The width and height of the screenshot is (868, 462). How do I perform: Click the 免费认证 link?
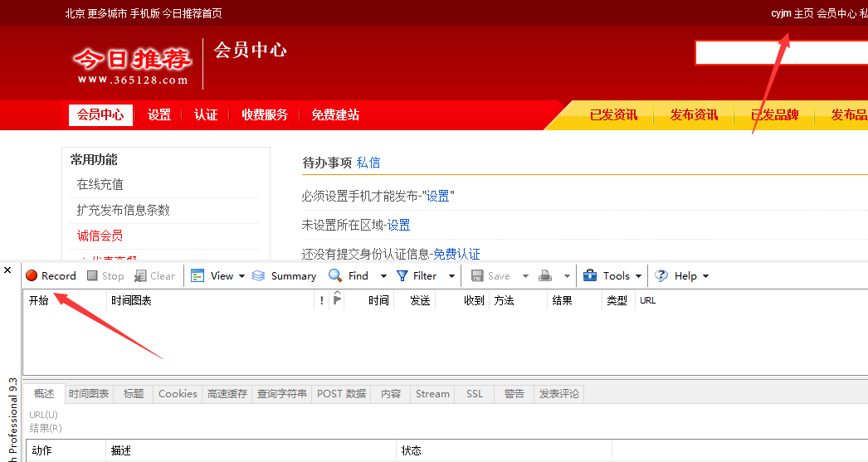click(x=456, y=254)
